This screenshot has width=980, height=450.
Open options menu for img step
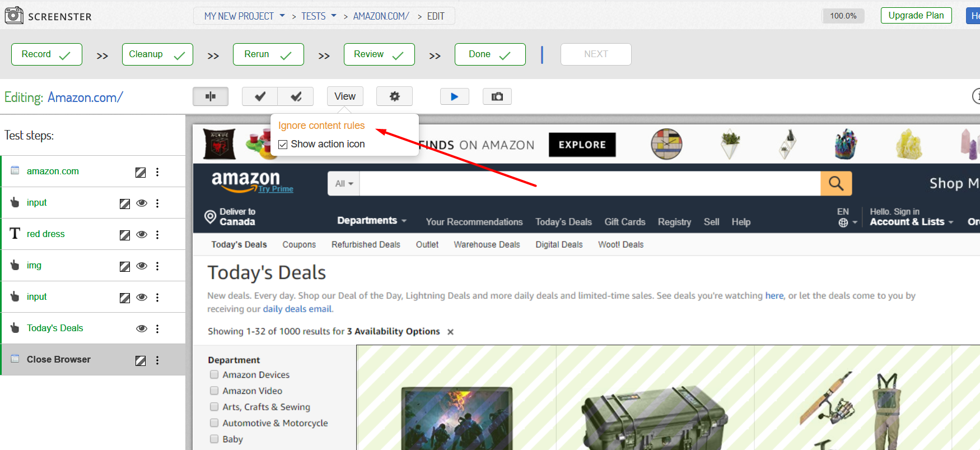coord(157,266)
